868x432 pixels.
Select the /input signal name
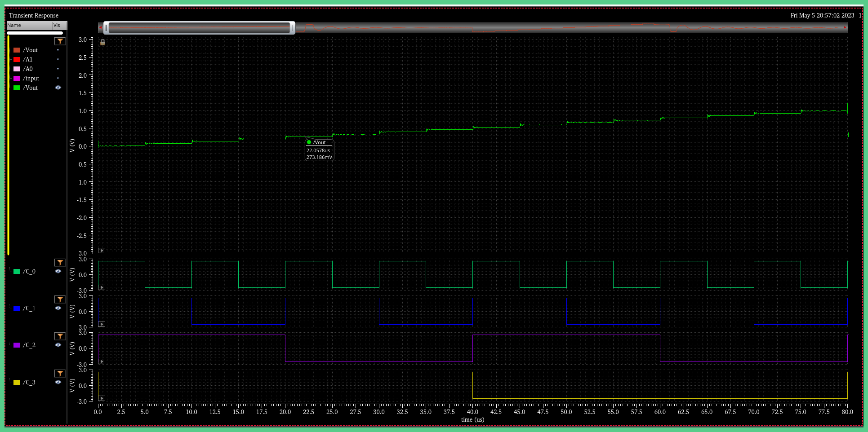pyautogui.click(x=31, y=78)
